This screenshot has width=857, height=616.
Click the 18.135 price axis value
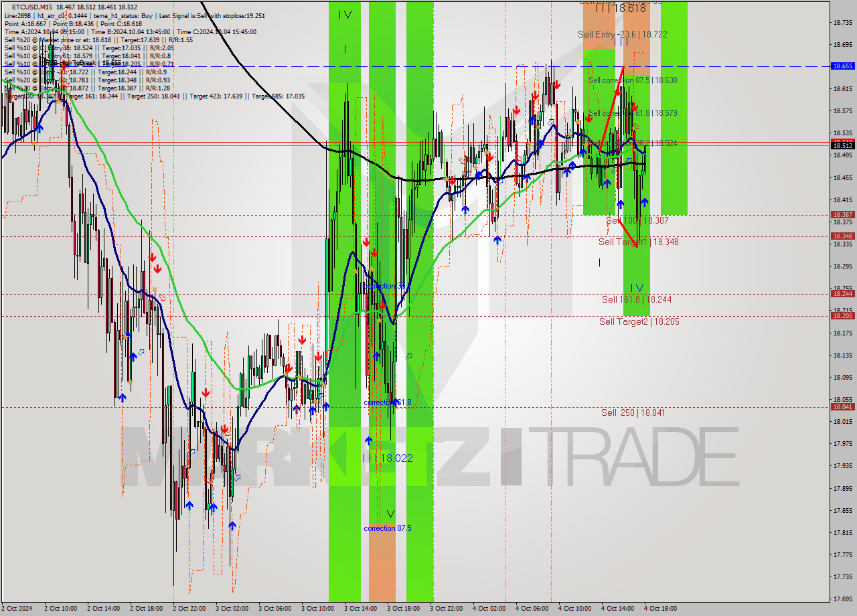coord(842,355)
